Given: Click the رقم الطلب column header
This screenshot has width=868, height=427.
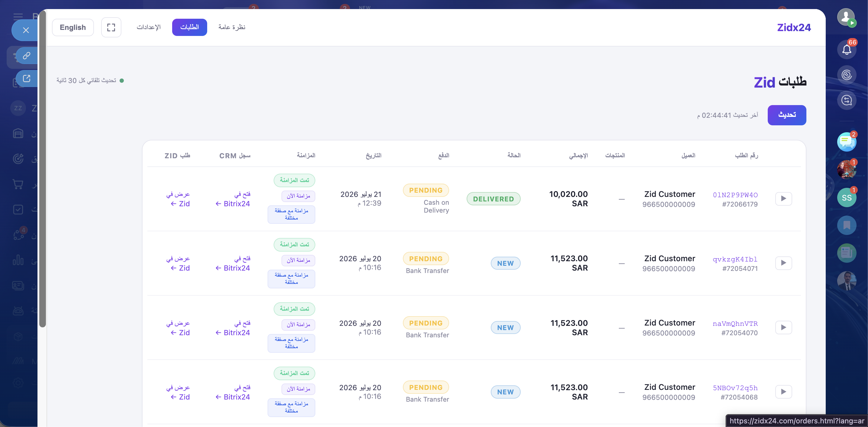Looking at the screenshot, I should 746,155.
